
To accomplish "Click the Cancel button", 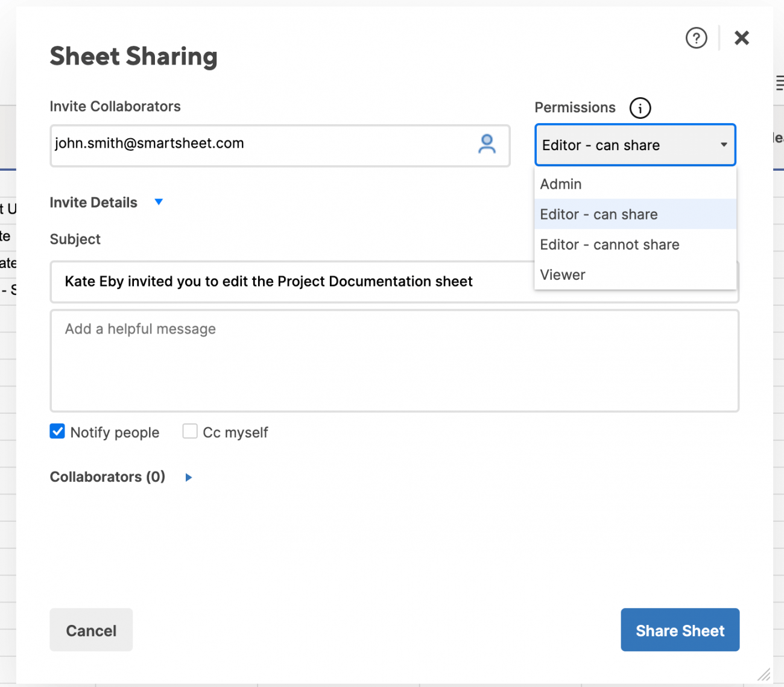I will 91,630.
